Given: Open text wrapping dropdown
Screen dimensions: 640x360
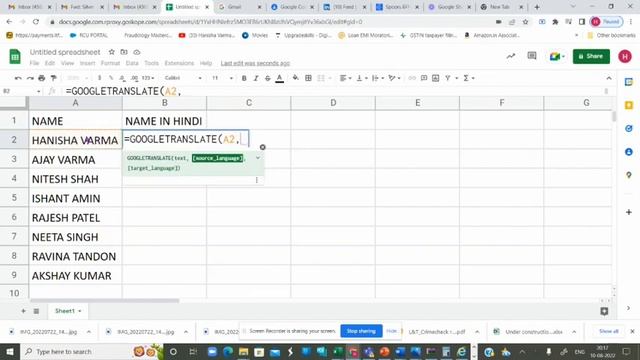Looking at the screenshot, I should coord(378,78).
